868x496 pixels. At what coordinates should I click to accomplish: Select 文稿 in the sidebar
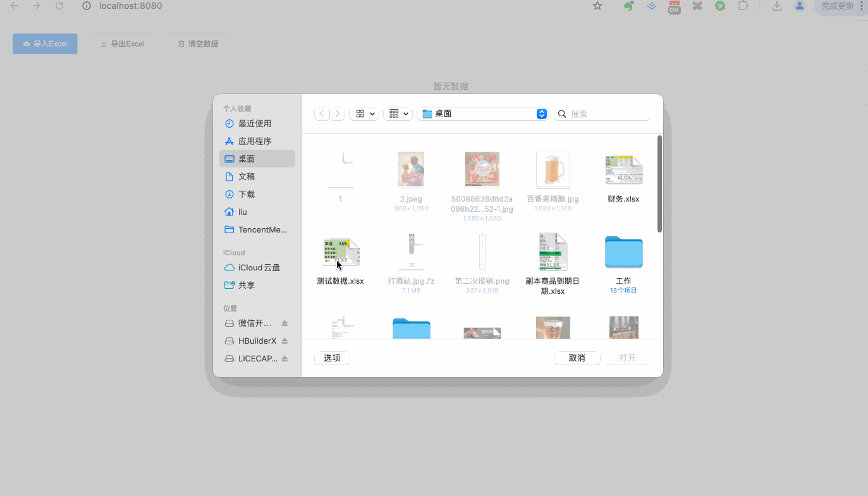(257, 176)
